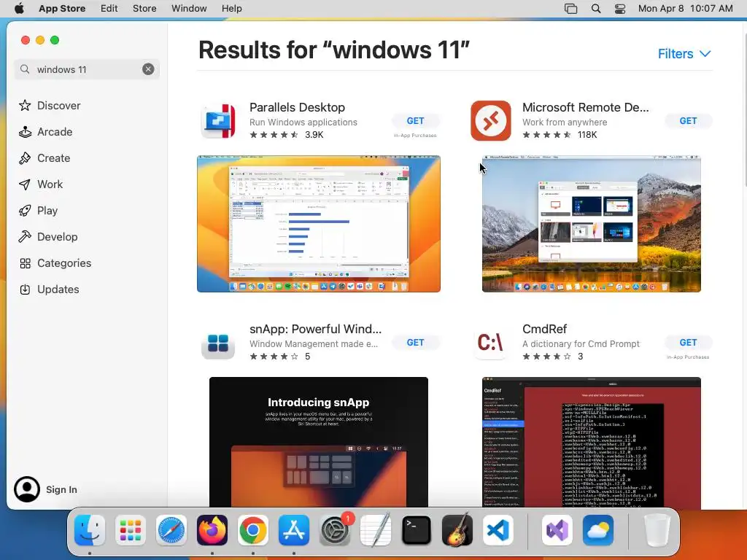Browse Categories in sidebar
Screen dimensions: 747x560
coord(55,262)
